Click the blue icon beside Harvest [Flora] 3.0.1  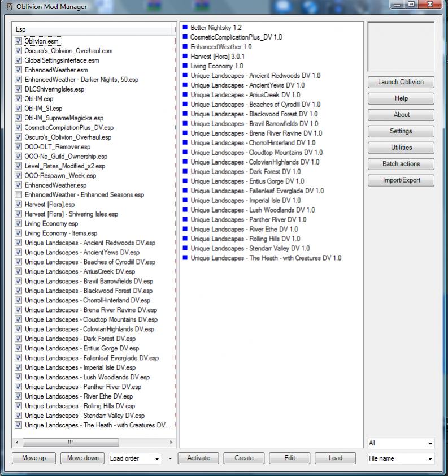click(185, 57)
